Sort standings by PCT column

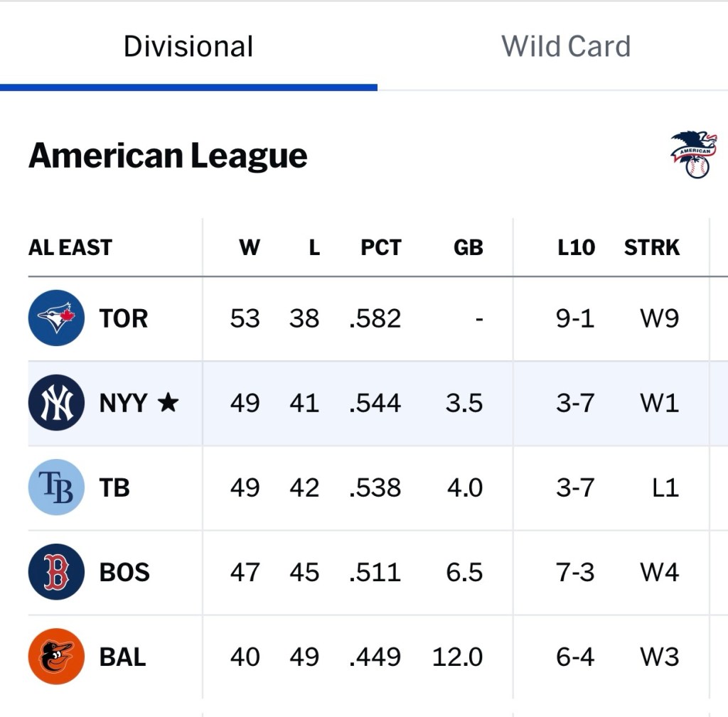381,247
